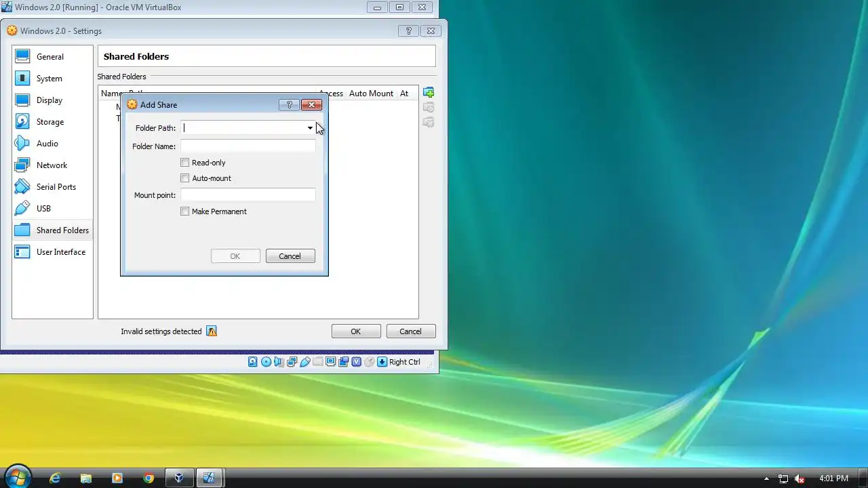Click the Auto Mount column header
This screenshot has height=488, width=868.
[371, 94]
